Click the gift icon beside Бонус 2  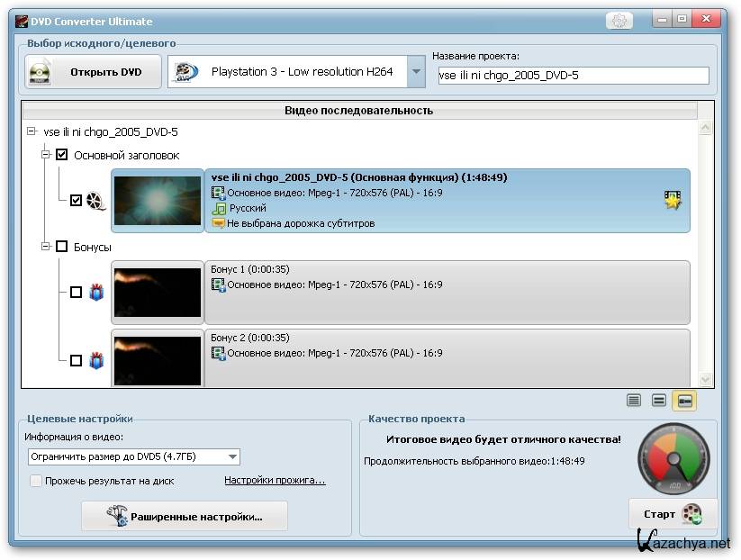click(96, 360)
